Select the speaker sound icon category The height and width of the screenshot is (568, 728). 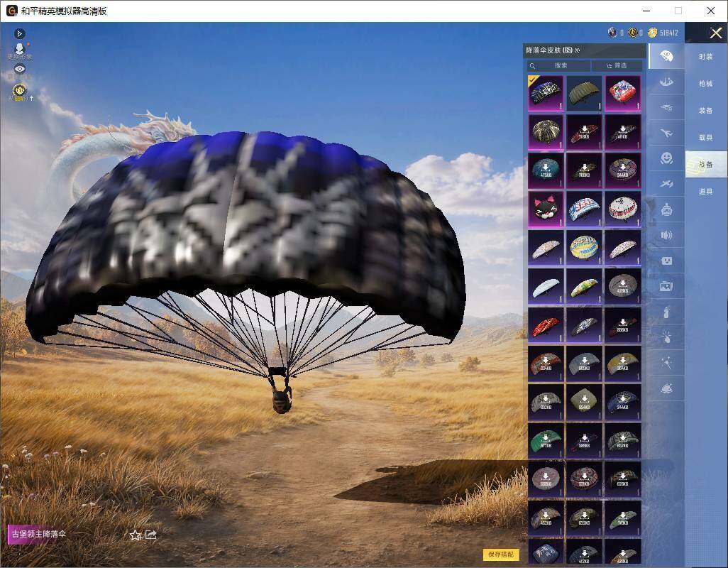(x=666, y=235)
